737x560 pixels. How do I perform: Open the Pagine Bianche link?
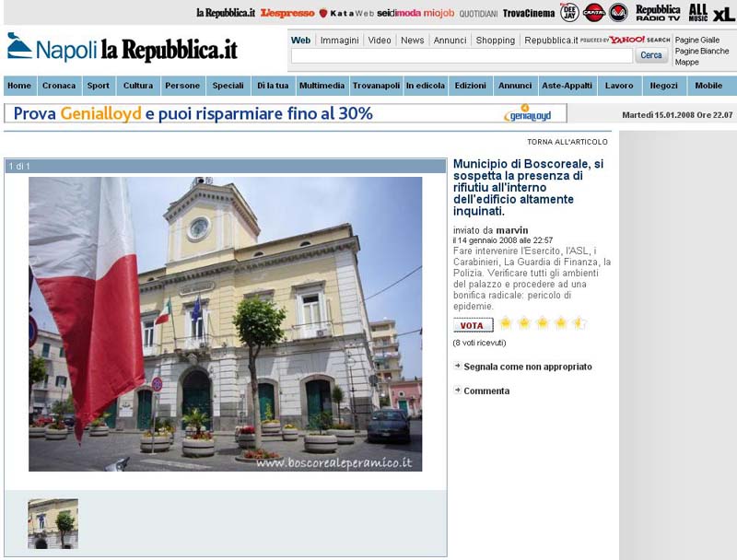702,51
